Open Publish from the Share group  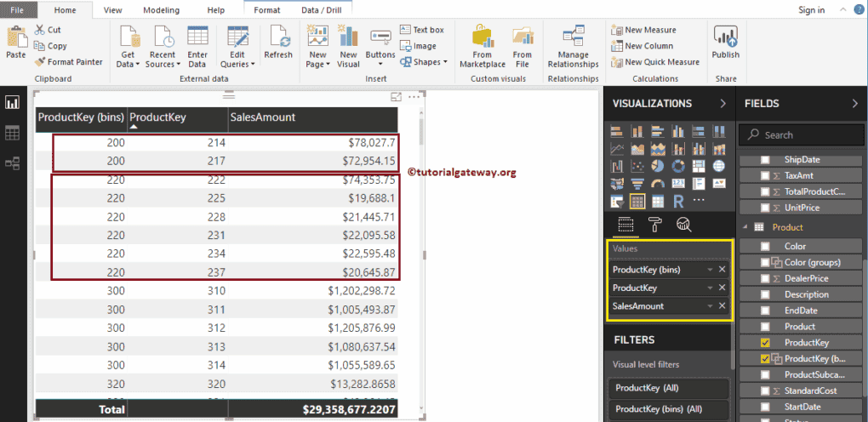click(x=725, y=43)
